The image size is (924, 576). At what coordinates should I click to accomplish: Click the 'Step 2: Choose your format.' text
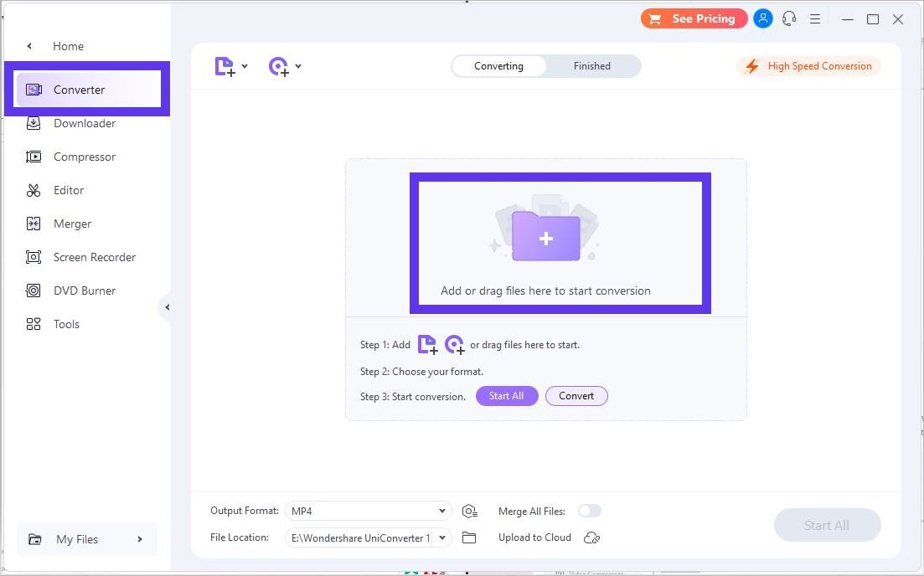click(x=421, y=372)
